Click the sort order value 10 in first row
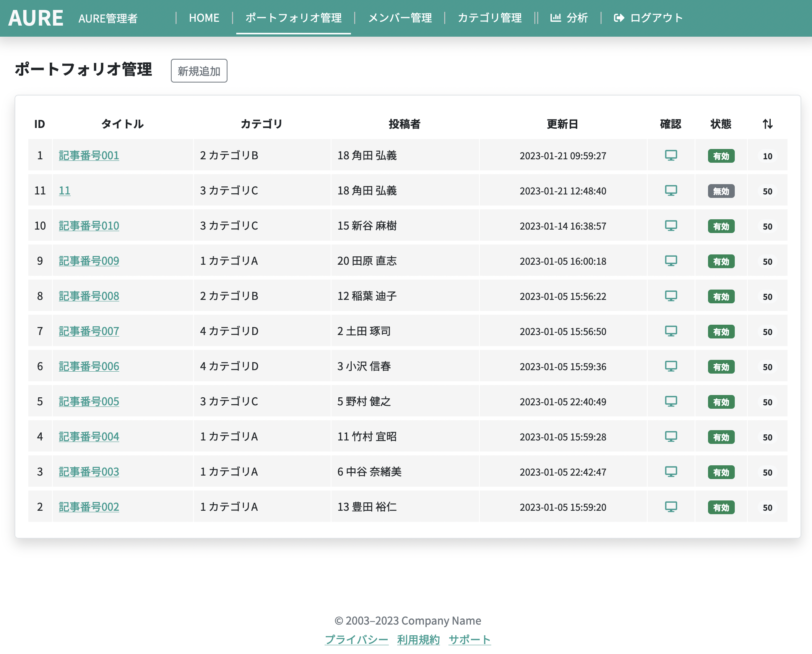 click(767, 156)
